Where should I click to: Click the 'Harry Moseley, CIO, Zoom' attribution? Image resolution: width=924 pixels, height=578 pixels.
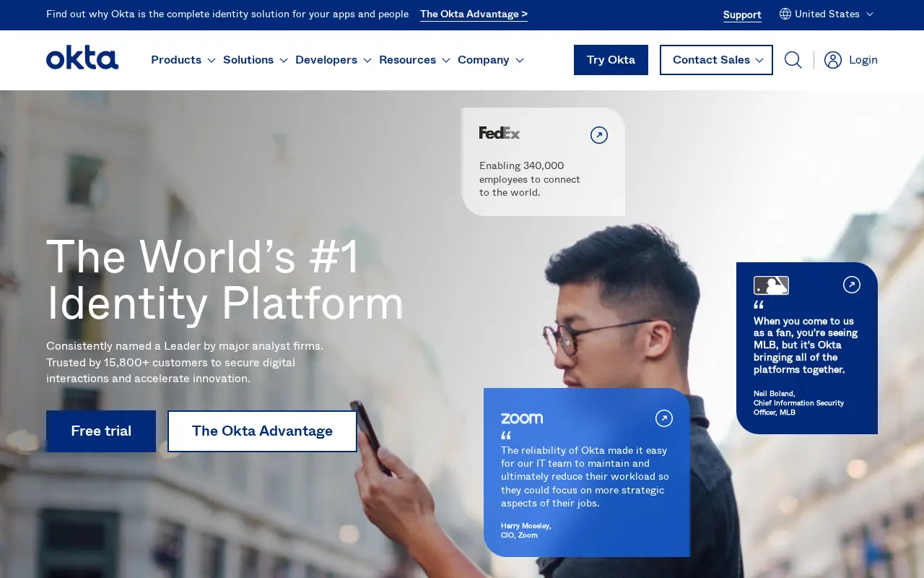click(x=526, y=530)
